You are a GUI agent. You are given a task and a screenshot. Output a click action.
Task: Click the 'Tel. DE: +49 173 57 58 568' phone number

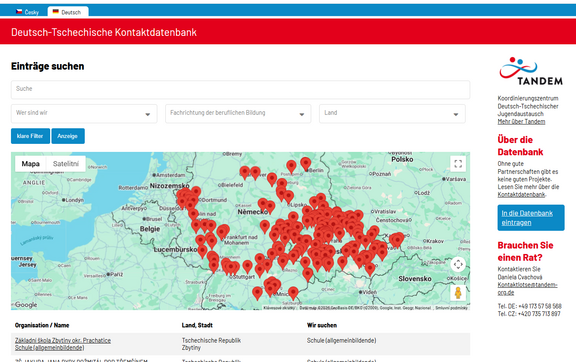529,306
